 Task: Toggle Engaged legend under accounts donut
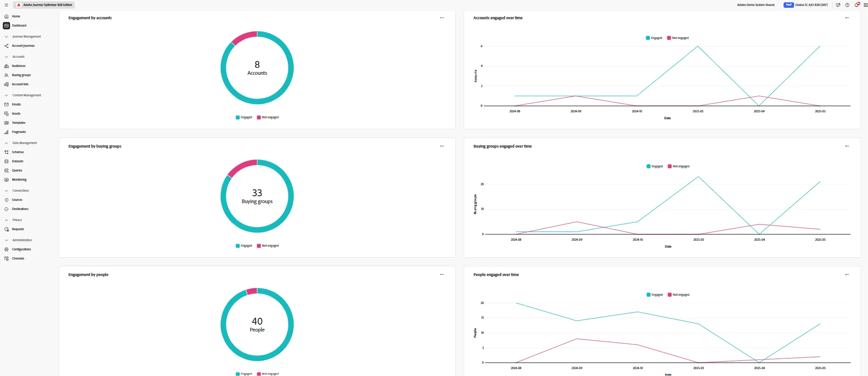pyautogui.click(x=244, y=117)
